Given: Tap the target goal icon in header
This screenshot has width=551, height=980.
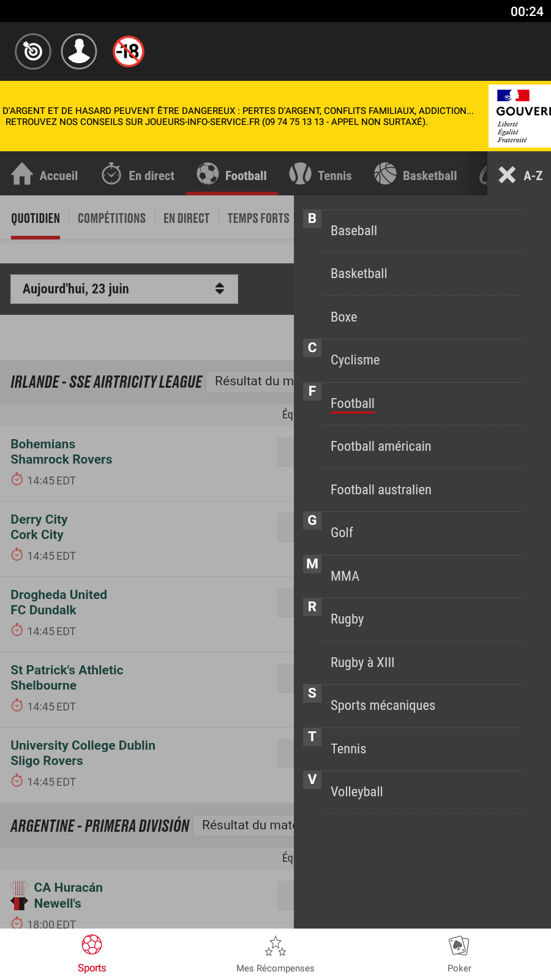Looking at the screenshot, I should click(33, 51).
